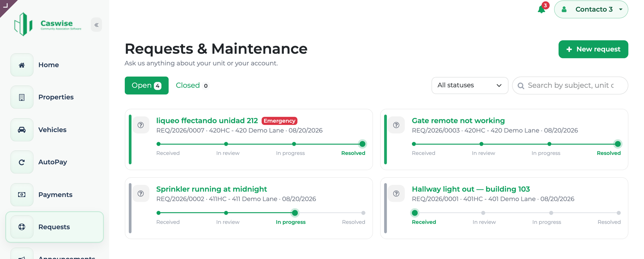
Task: Open the Contacto 3 account dropdown
Action: coord(591,9)
